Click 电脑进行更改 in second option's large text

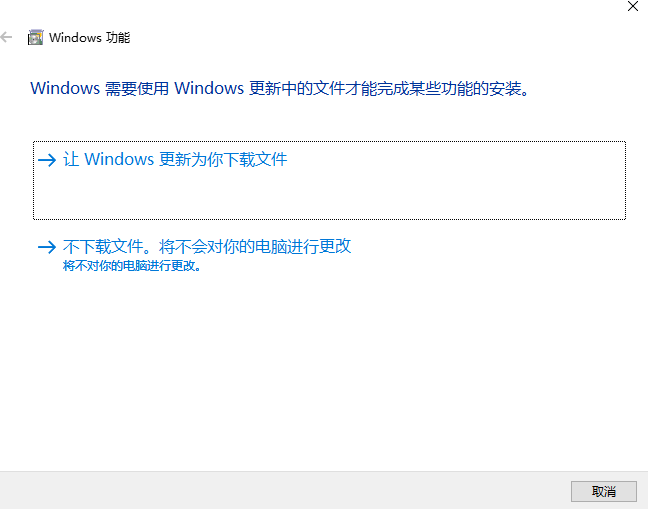pos(303,247)
